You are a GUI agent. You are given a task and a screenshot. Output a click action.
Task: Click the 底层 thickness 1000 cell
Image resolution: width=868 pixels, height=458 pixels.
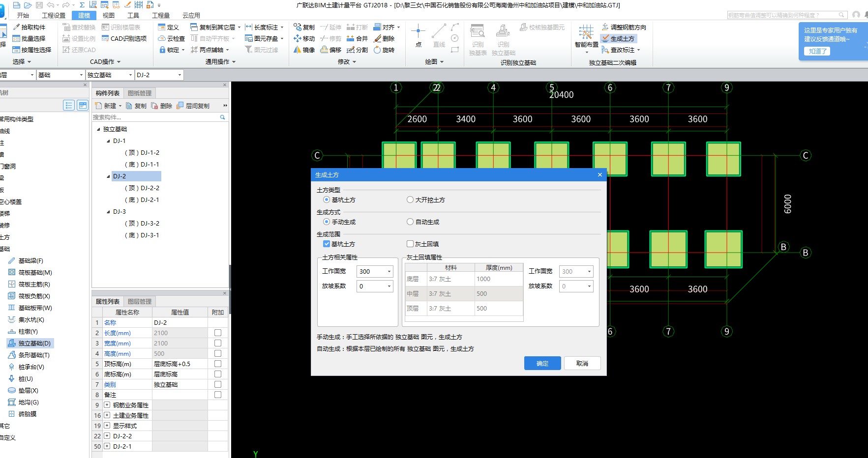point(498,279)
